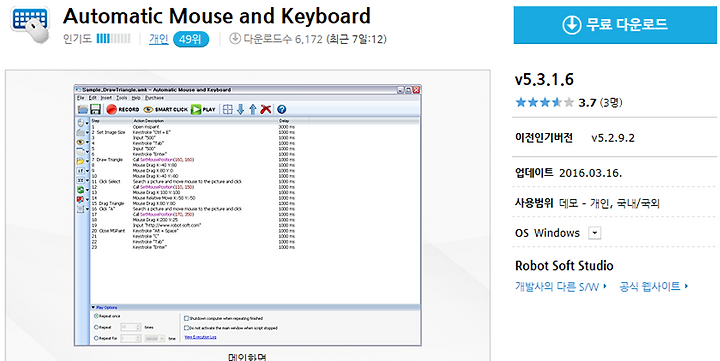Click the previous version v5.2.9.2 text
Image resolution: width=720 pixels, height=361 pixels.
613,138
